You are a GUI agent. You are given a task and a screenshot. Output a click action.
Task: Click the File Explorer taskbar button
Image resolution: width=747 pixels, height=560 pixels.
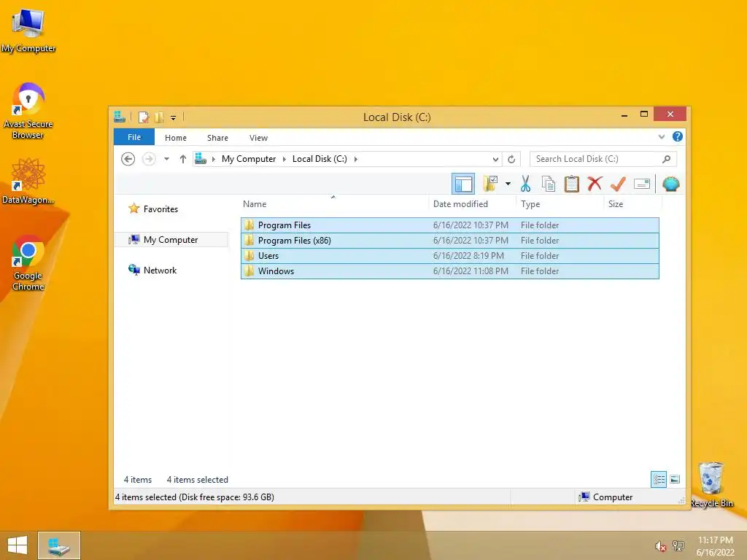click(x=59, y=545)
